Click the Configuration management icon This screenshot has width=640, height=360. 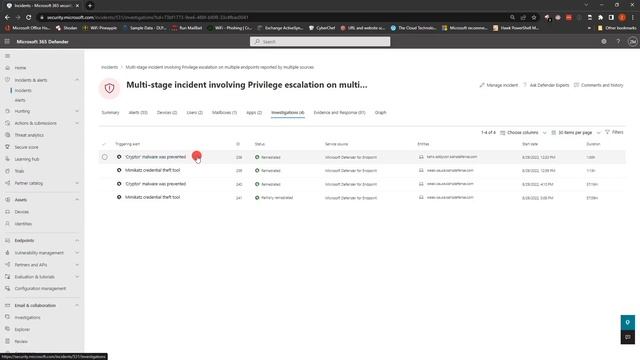point(7,289)
